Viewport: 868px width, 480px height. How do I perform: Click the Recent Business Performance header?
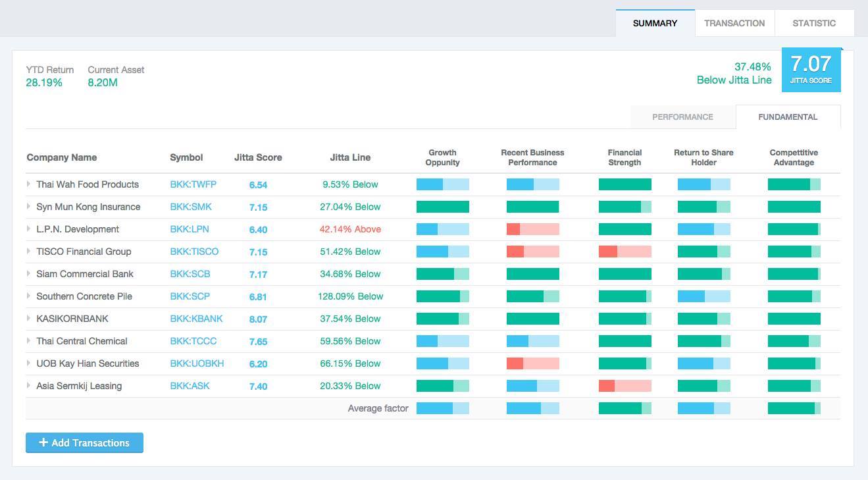pos(532,157)
